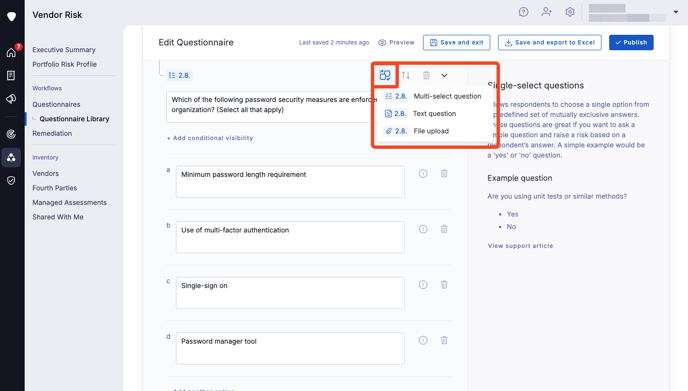This screenshot has width=688, height=391.
Task: Click the info icon for option a
Action: (x=423, y=174)
